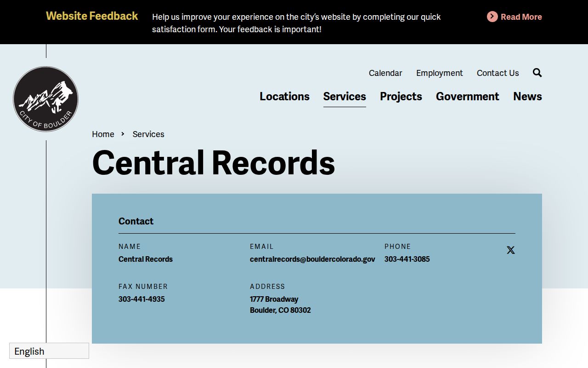Click the X social media icon
Viewport: 588px width, 368px height.
511,250
